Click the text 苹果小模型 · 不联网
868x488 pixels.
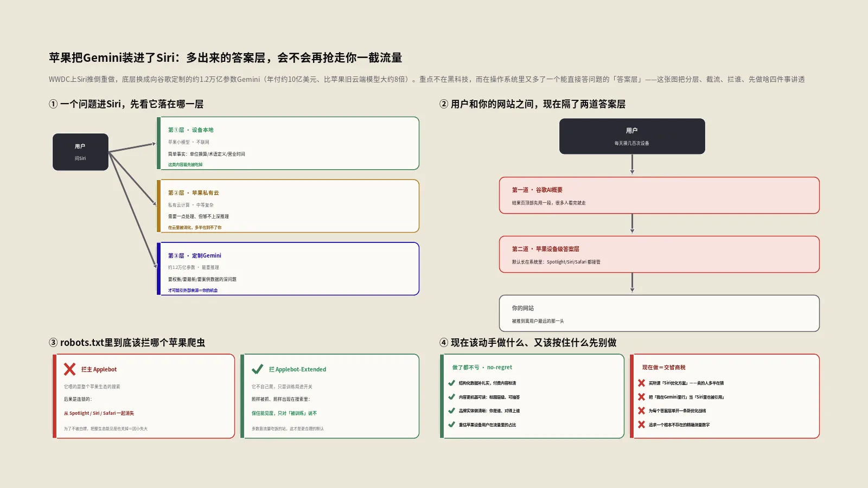[188, 142]
